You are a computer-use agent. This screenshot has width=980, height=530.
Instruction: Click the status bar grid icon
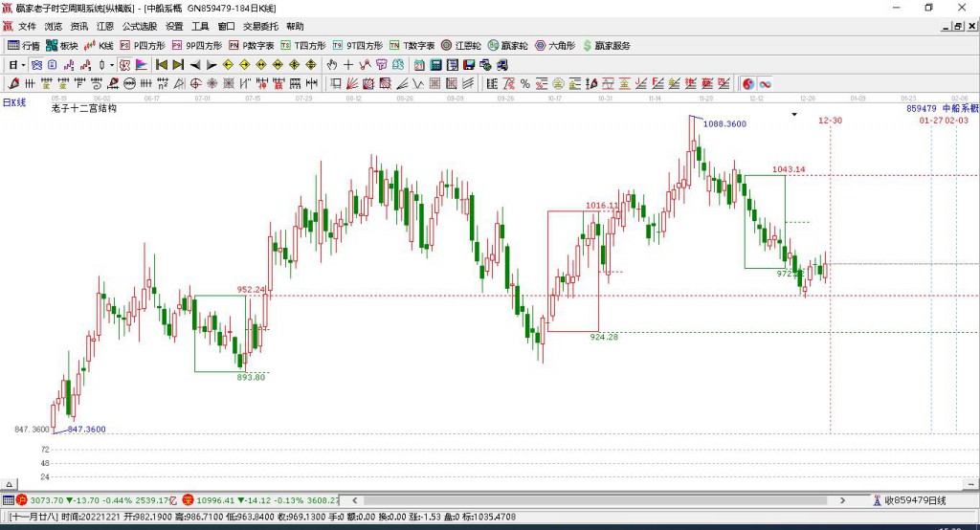8,500
